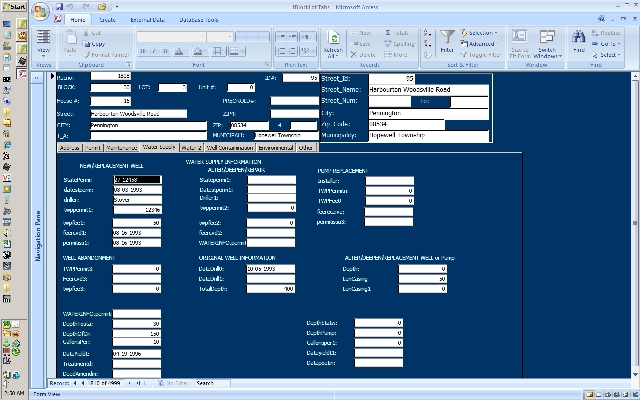
Task: Click the Copy button in Clipboard group
Action: click(x=97, y=44)
